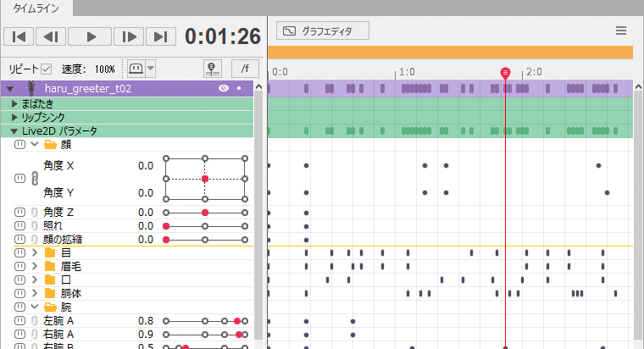
Task: Toggle keyframe icon for 胴体 folder
Action: [19, 293]
